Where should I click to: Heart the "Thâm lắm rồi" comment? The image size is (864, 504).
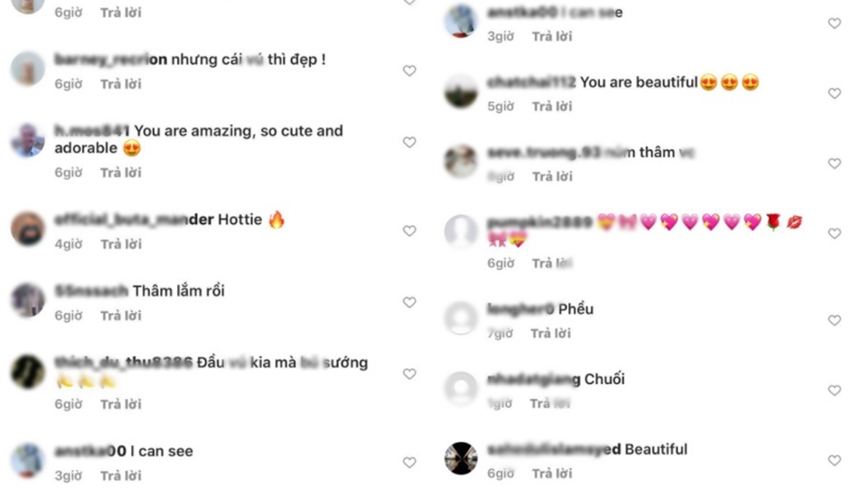[410, 302]
